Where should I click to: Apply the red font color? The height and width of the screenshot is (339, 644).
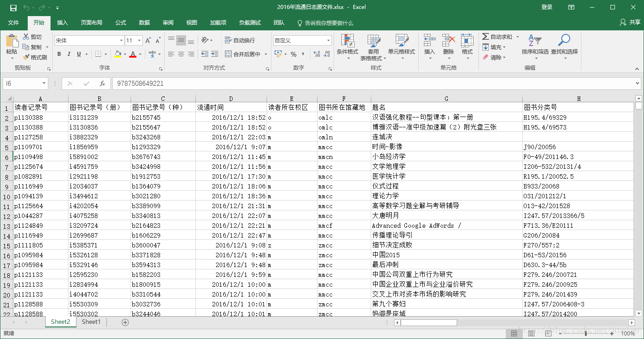tap(133, 54)
